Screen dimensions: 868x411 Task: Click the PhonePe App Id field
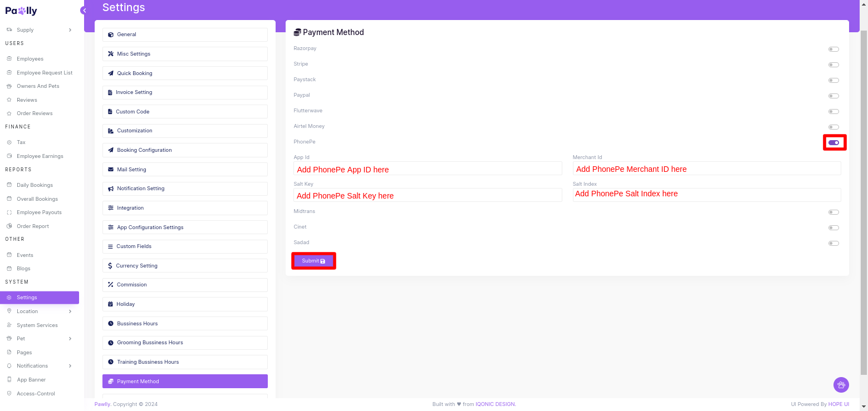[428, 169]
